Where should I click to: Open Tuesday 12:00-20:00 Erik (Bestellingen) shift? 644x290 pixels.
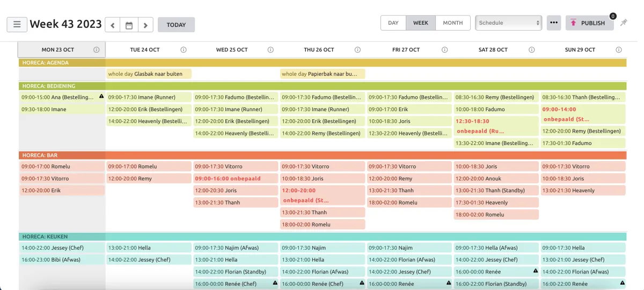tap(149, 109)
